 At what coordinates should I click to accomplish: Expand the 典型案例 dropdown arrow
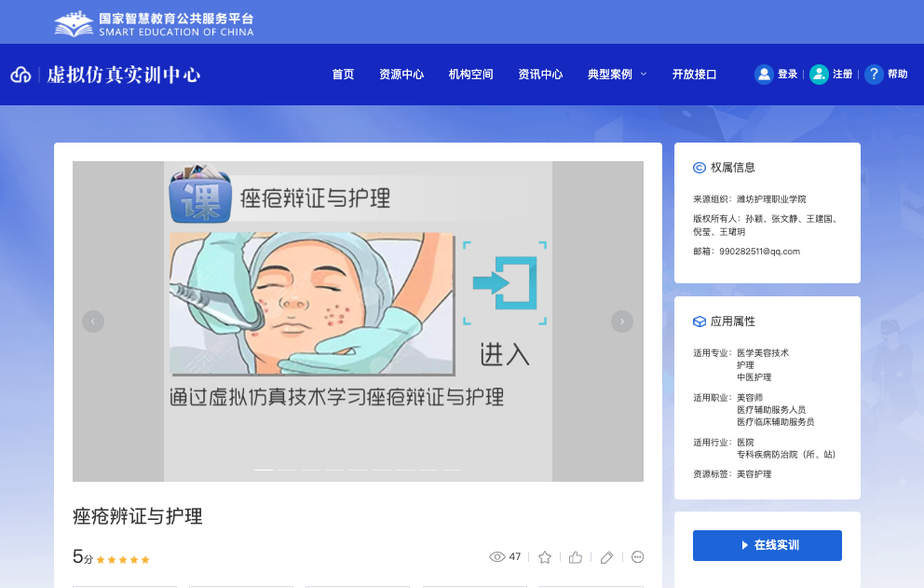point(644,75)
